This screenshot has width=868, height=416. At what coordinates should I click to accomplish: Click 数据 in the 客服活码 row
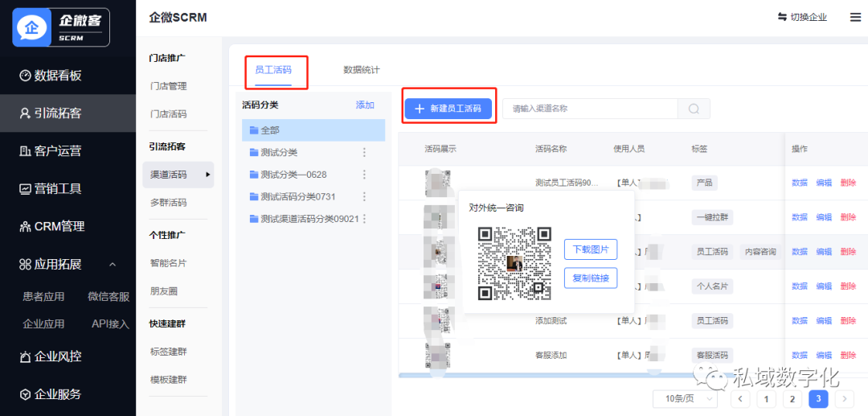(x=800, y=355)
